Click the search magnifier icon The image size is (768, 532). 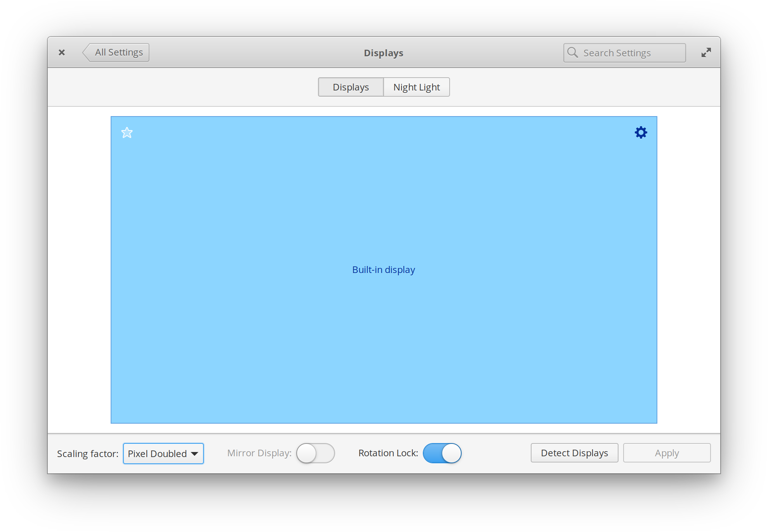pos(573,52)
